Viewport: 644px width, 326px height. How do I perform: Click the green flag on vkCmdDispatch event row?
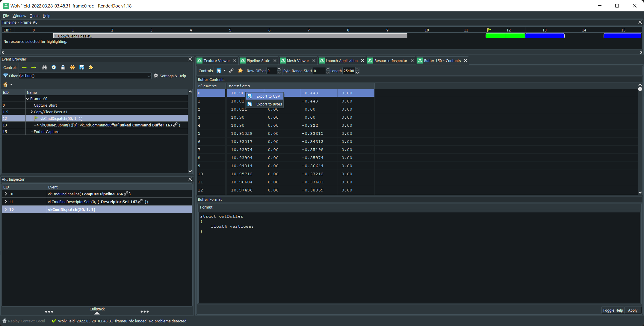pyautogui.click(x=36, y=118)
